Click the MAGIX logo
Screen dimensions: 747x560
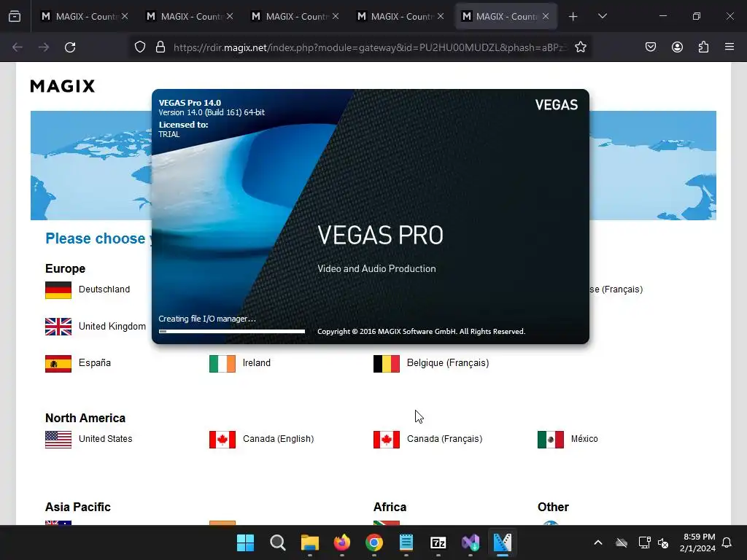pyautogui.click(x=63, y=86)
